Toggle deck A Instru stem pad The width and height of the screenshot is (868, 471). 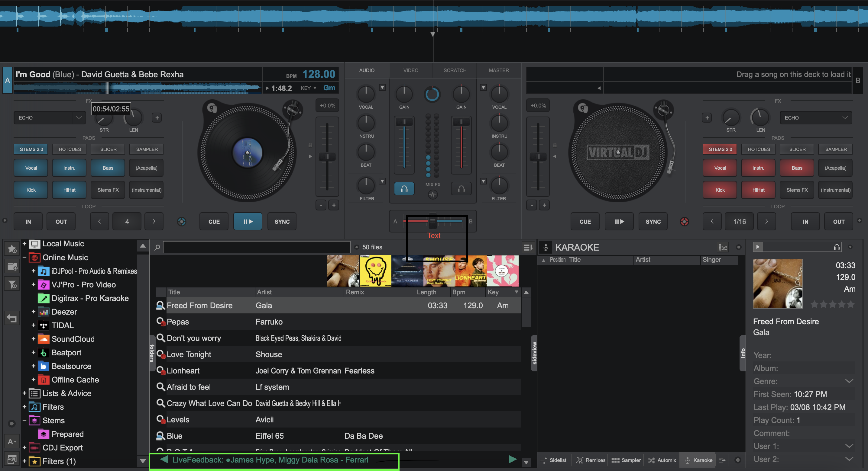pos(70,168)
